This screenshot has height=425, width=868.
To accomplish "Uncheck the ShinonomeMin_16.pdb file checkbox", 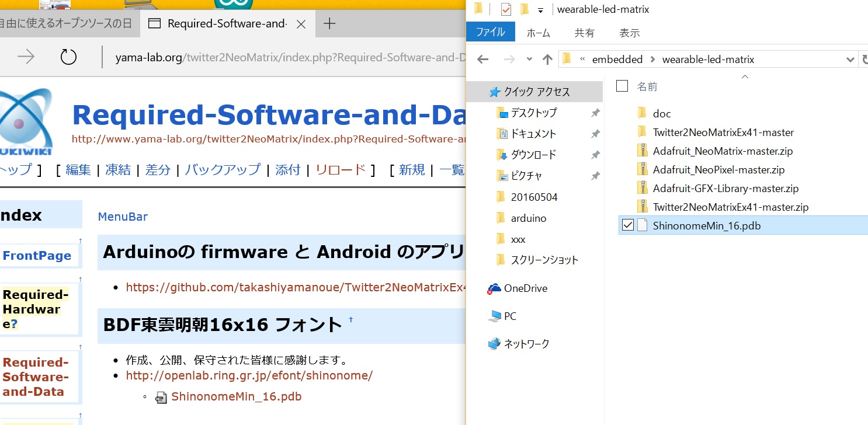I will (x=628, y=225).
